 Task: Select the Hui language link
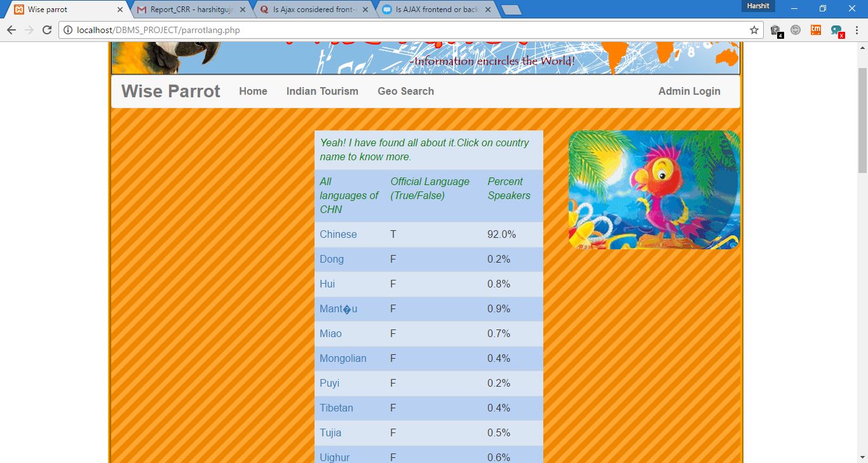coord(327,284)
